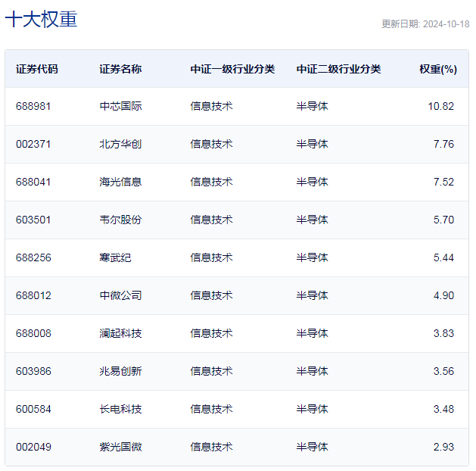Select the stock name 兆易创新

click(x=120, y=371)
